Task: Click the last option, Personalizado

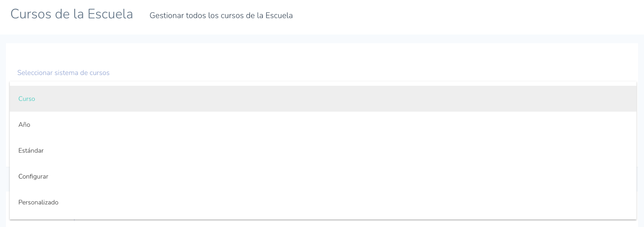Action: click(38, 202)
